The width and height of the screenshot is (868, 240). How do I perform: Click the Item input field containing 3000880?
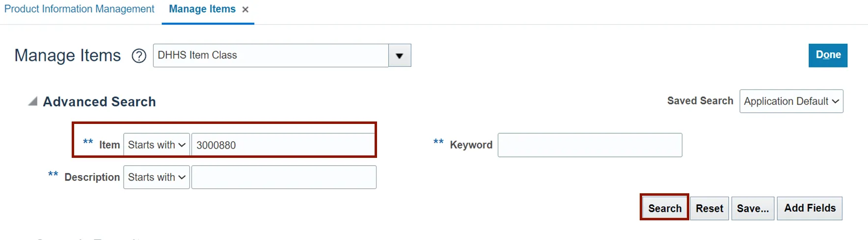[x=283, y=145]
